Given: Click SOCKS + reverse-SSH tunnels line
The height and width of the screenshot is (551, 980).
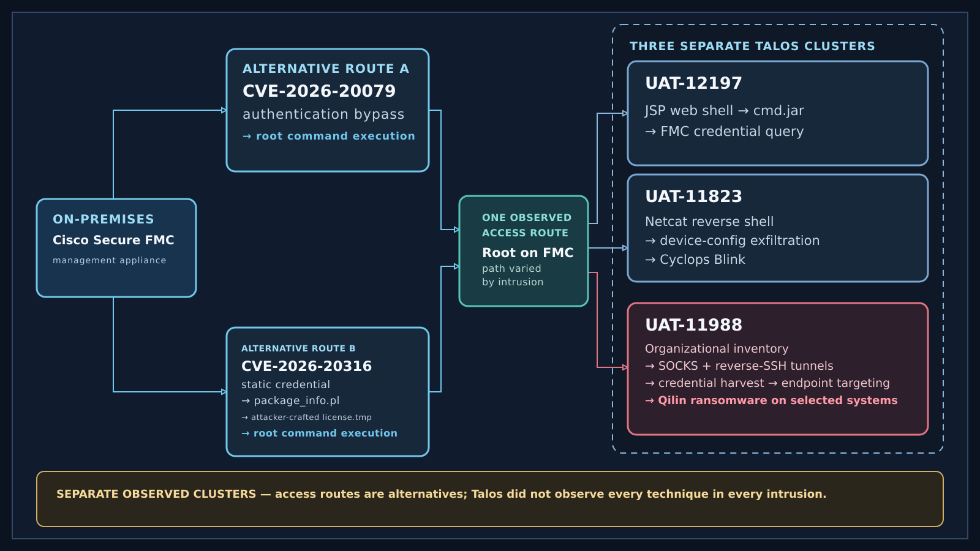Looking at the screenshot, I should pyautogui.click(x=739, y=366).
